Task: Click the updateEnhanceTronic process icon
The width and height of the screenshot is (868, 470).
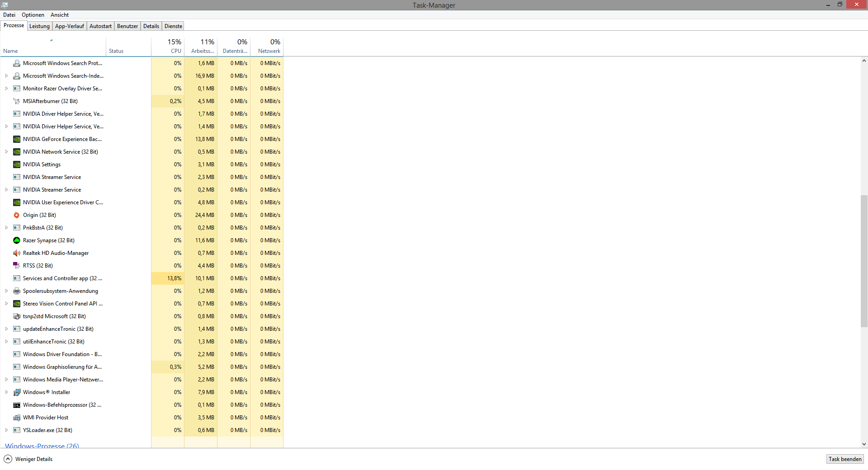Action: (17, 329)
